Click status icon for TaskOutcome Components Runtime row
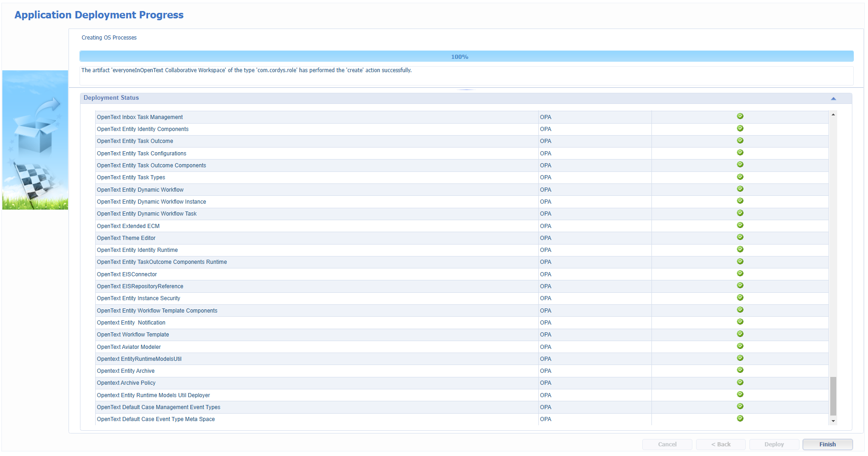Viewport: 868px width, 456px height. click(x=740, y=262)
